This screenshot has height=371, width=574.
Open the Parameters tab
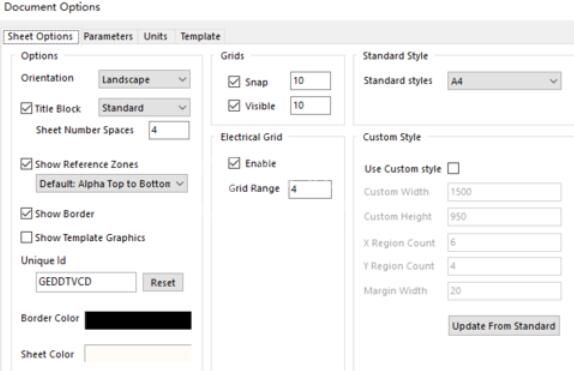[108, 37]
